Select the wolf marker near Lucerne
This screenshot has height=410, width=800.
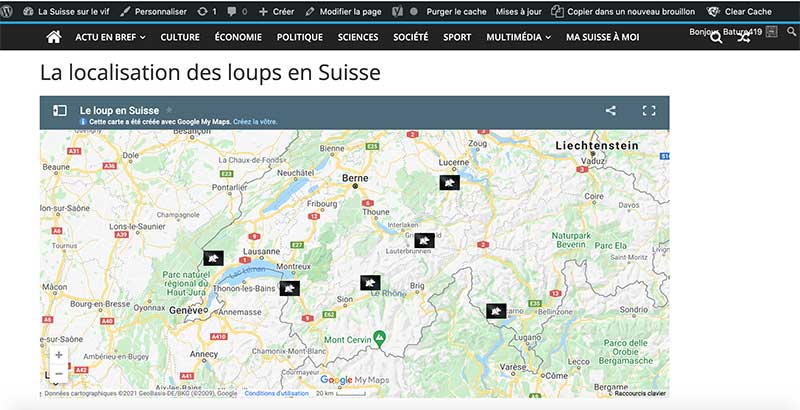[x=449, y=183]
